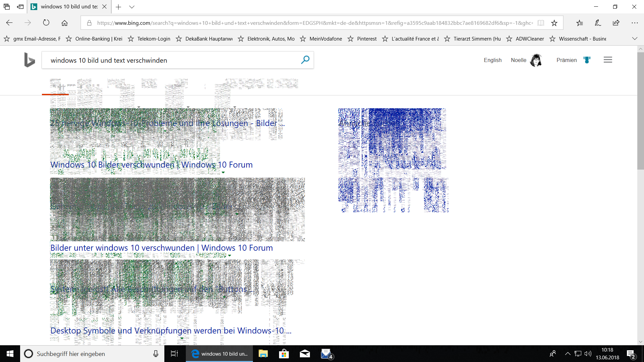
Task: Select the windows 10 bild tab
Action: point(69,7)
